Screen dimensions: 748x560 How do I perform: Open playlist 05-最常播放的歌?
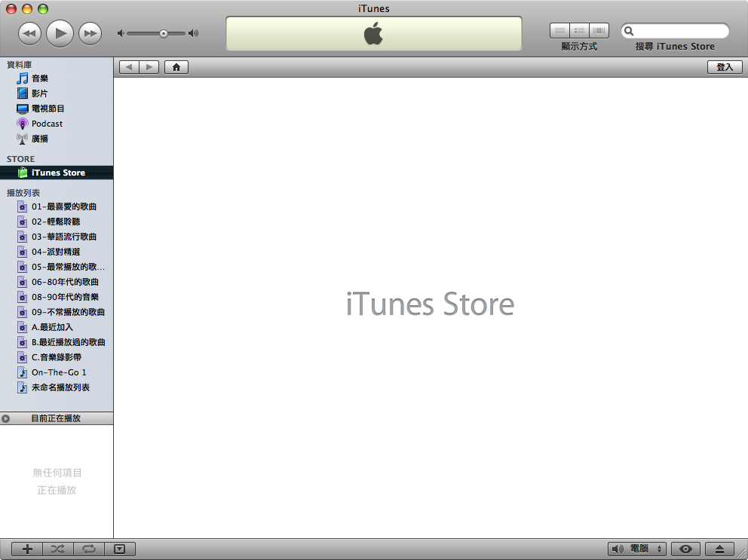pyautogui.click(x=57, y=267)
